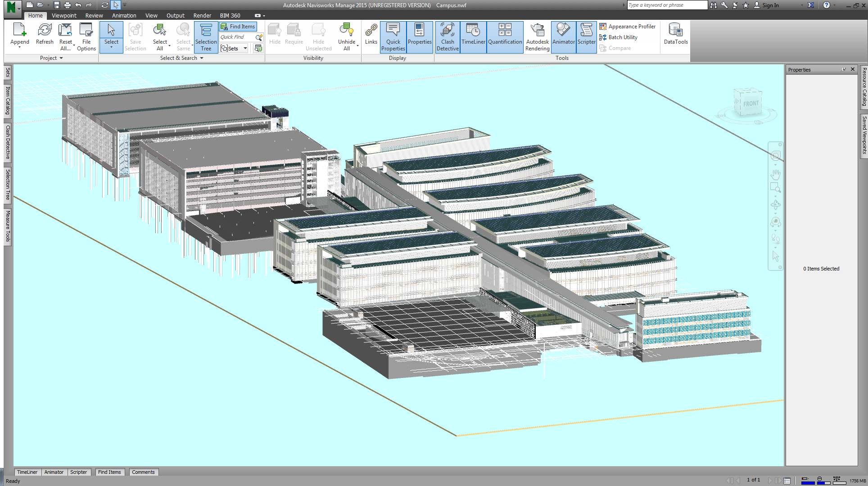Toggle Quick Properties display

[x=393, y=37]
